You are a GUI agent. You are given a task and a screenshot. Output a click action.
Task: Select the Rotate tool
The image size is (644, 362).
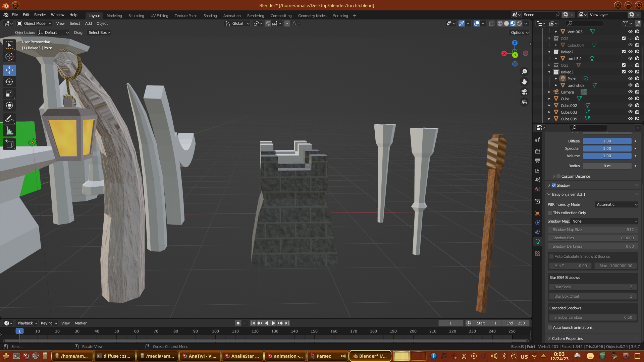[9, 82]
